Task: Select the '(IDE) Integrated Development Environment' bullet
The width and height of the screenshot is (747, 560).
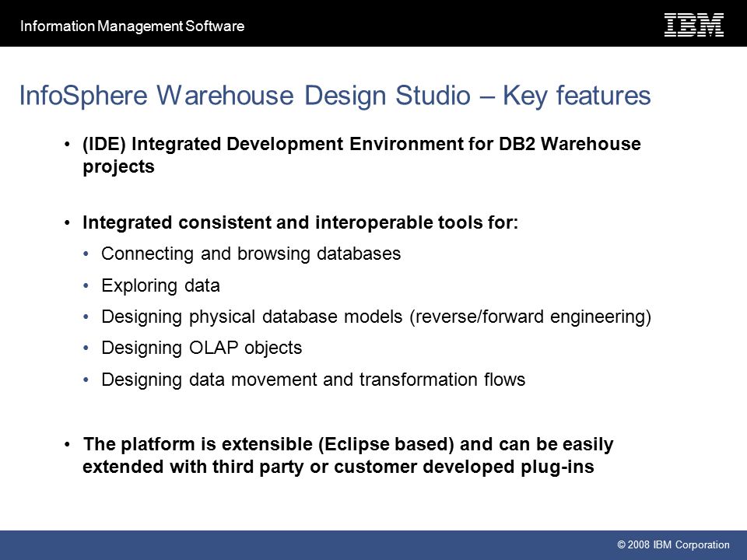Action: [x=362, y=156]
